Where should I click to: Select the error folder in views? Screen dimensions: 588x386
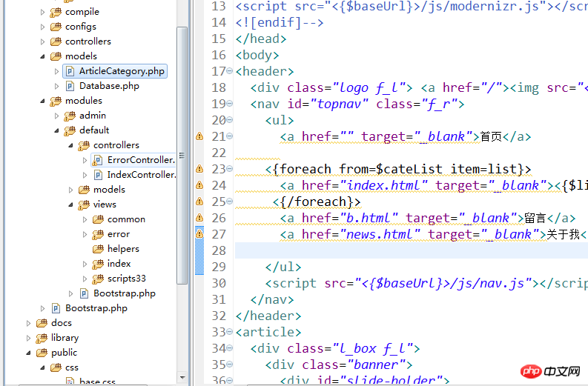[119, 234]
